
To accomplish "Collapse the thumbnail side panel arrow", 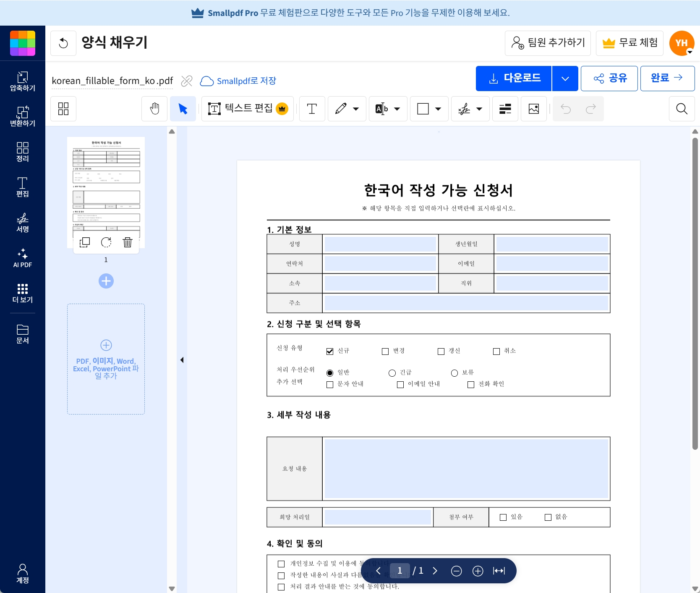I will pyautogui.click(x=182, y=360).
